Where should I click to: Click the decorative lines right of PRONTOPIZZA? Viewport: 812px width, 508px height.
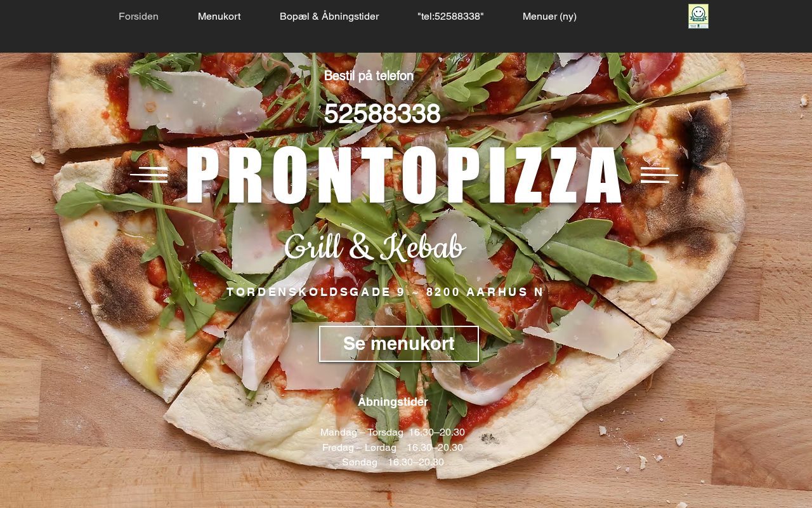659,175
